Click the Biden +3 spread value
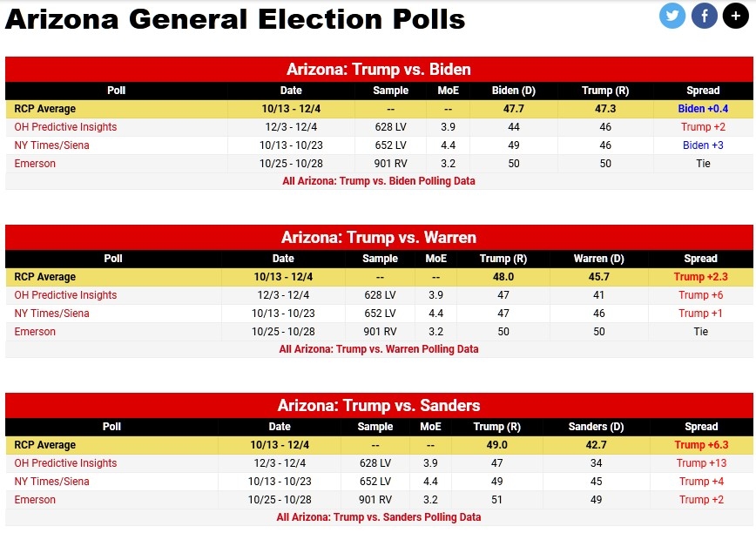 click(702, 145)
